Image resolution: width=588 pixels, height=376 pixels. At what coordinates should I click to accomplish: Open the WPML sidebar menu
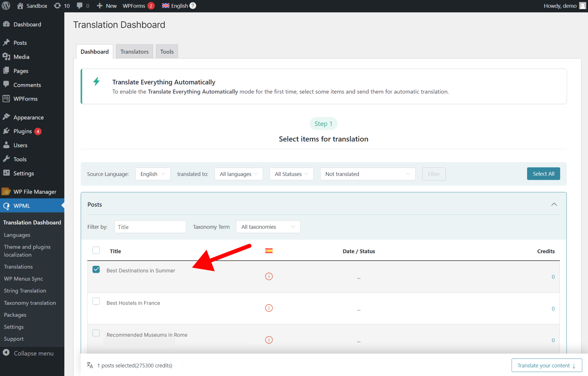pos(32,206)
